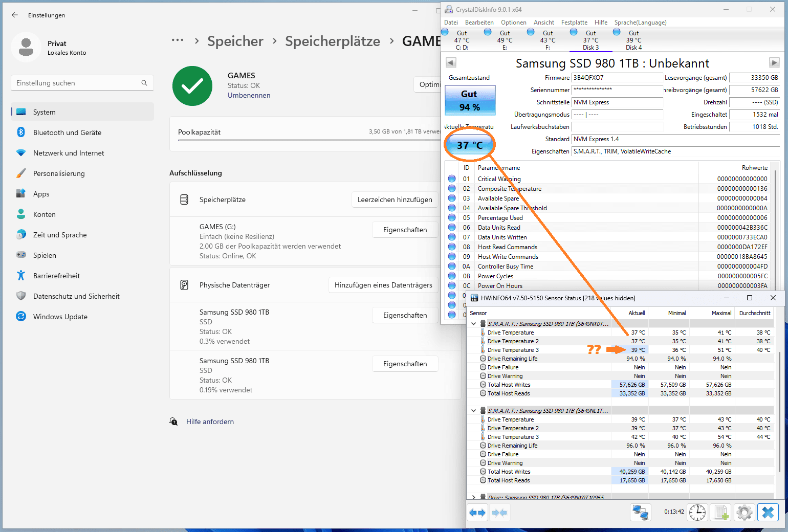Open HWiNFO sensor settings gear
The width and height of the screenshot is (788, 532).
click(745, 512)
